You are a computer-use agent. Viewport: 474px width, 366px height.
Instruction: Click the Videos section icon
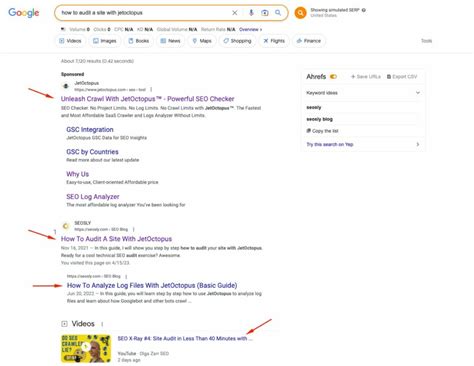(64, 324)
